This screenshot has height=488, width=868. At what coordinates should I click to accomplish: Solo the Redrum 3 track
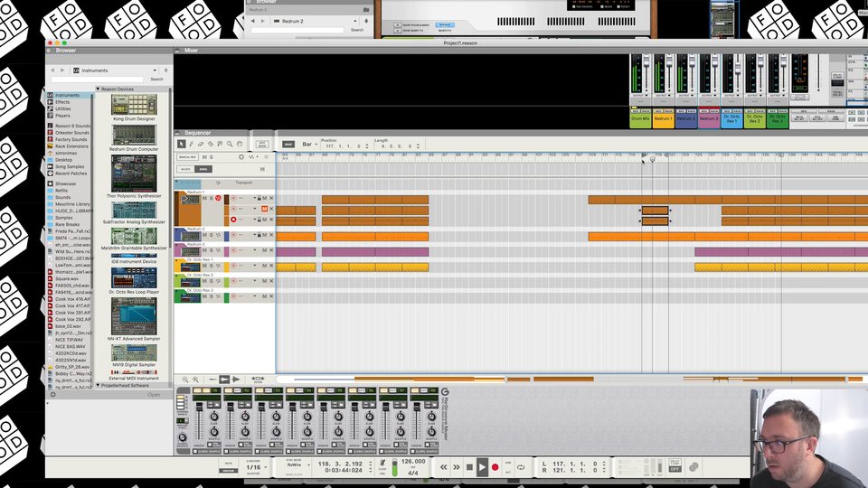pos(211,250)
